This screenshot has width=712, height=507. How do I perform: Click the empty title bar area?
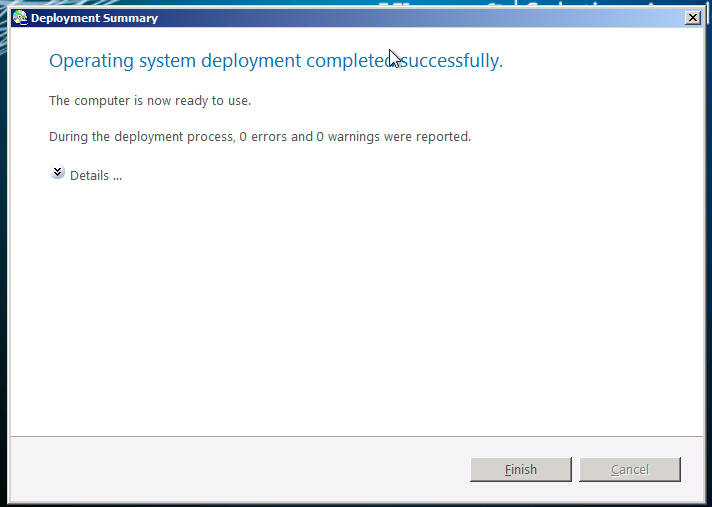coord(300,18)
